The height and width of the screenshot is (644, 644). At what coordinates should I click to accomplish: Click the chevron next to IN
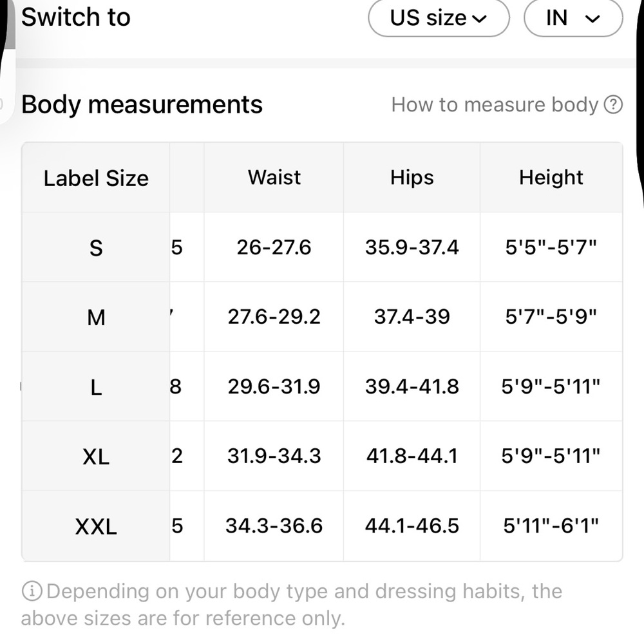pos(592,19)
